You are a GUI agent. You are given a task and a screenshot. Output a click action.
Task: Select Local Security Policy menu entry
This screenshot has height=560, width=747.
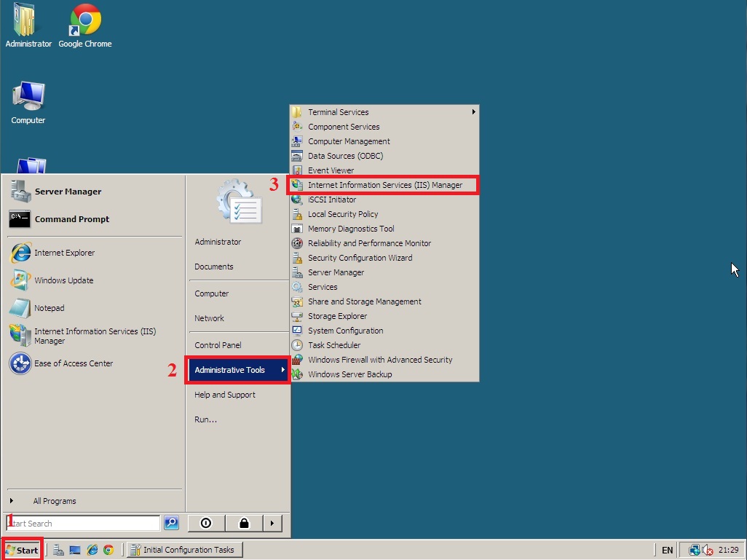pyautogui.click(x=384, y=214)
